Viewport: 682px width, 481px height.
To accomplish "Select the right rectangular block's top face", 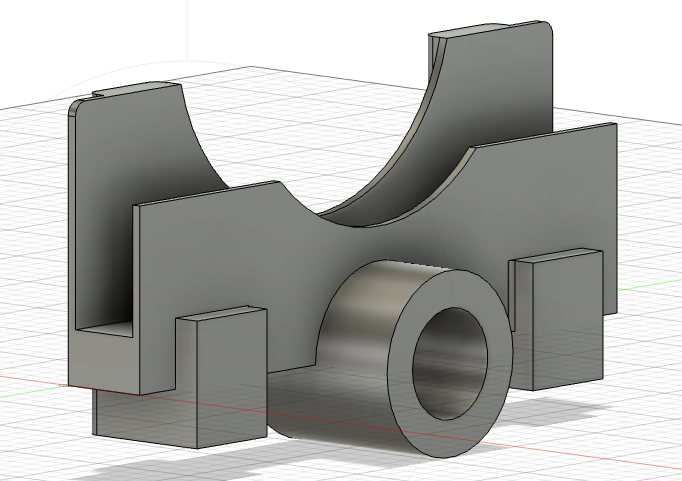I will (557, 256).
